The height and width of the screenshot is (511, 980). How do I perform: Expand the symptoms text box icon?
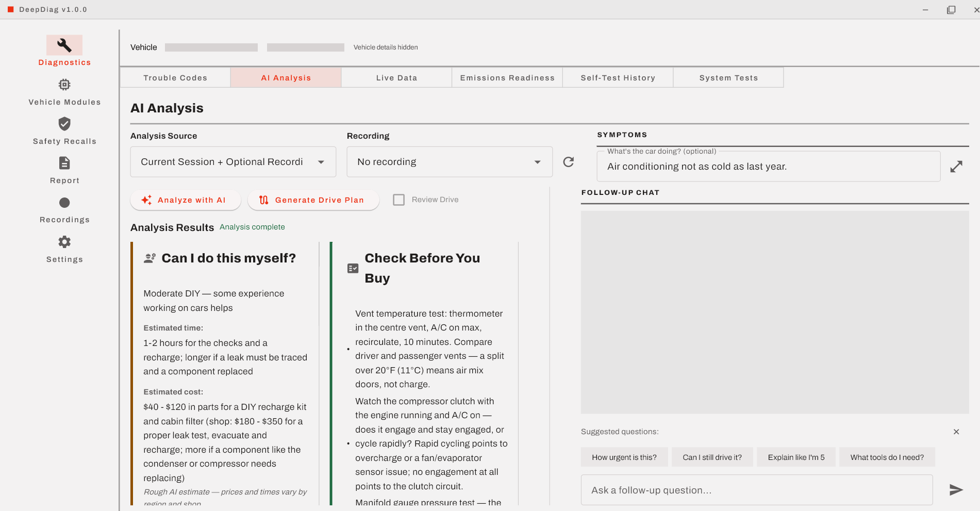pos(956,167)
